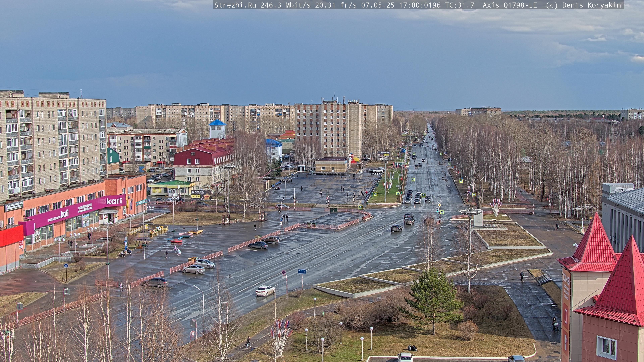Click the "07.05.25" date stamp
This screenshot has width=644, height=362.
pyautogui.click(x=378, y=5)
